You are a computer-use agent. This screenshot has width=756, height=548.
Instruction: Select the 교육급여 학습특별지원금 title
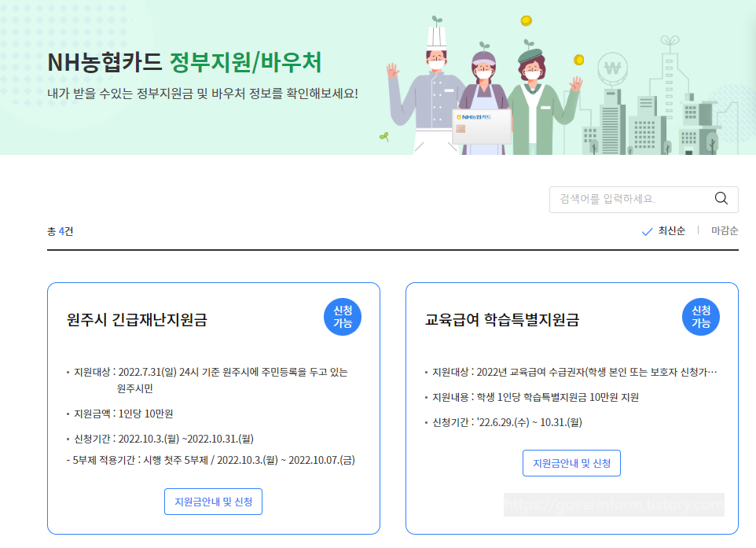pos(501,319)
